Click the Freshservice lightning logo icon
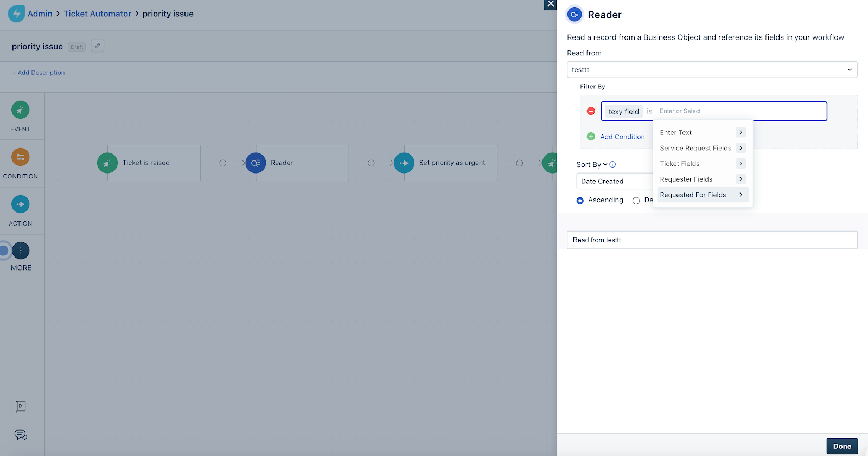This screenshot has width=868, height=456. point(16,14)
